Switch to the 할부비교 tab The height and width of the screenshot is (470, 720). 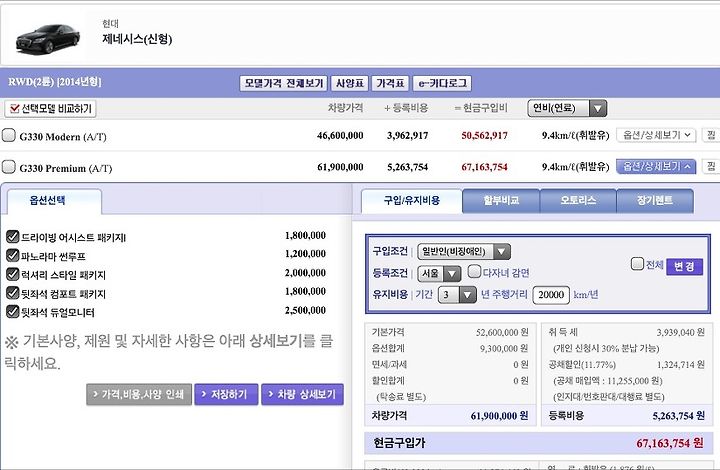coord(501,201)
